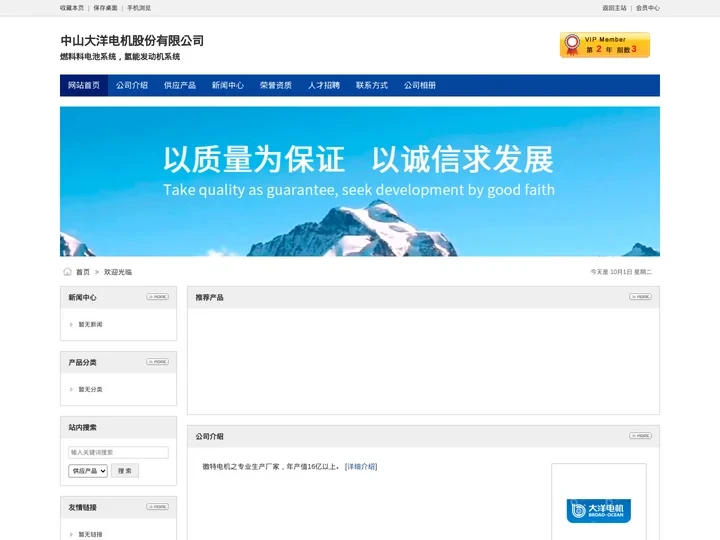Viewport: 720px width, 540px height.
Task: Open 公司相册 in navigation bar
Action: [420, 85]
